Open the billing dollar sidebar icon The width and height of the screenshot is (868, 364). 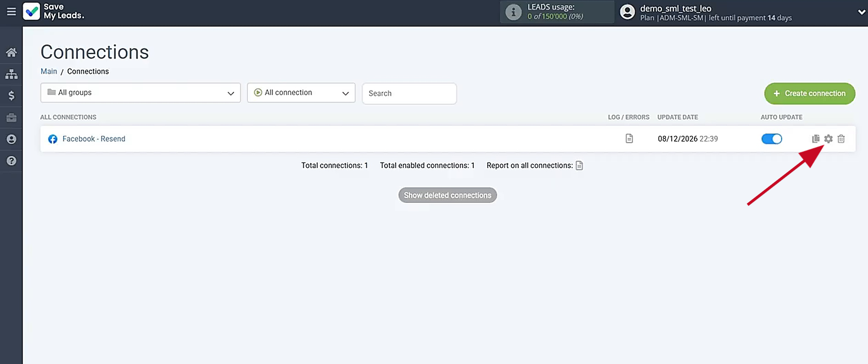11,95
